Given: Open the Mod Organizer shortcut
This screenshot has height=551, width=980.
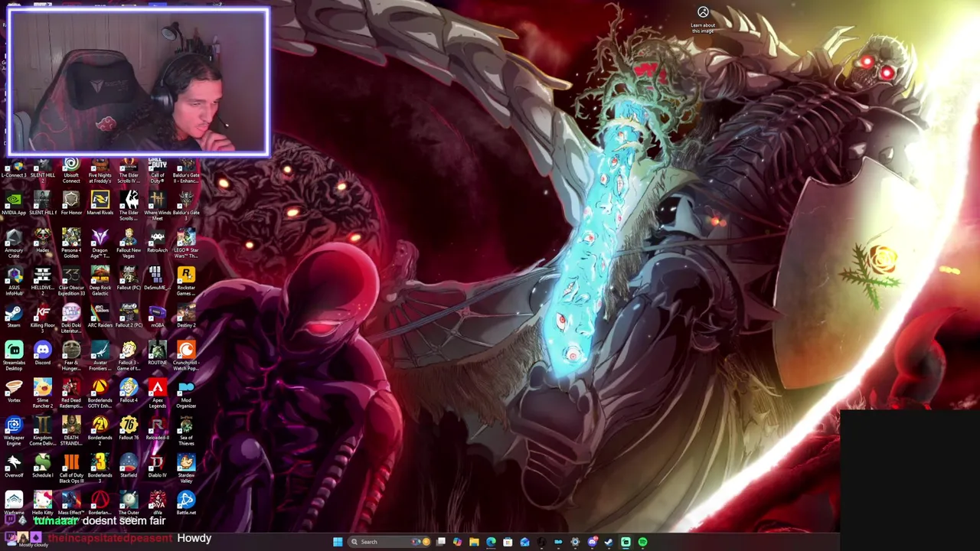Looking at the screenshot, I should (x=186, y=394).
